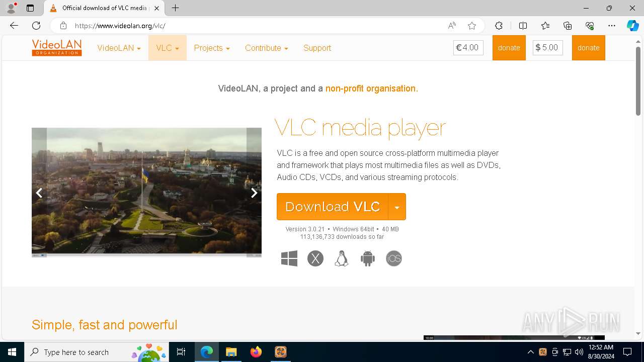Viewport: 644px width, 362px height.
Task: Open volume control in system tray
Action: coord(579,352)
